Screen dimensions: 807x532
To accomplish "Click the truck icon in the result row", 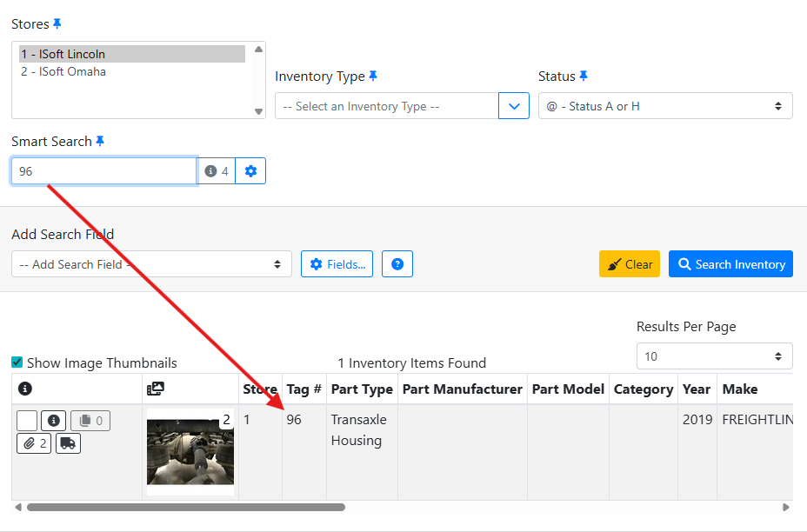I will (x=68, y=443).
